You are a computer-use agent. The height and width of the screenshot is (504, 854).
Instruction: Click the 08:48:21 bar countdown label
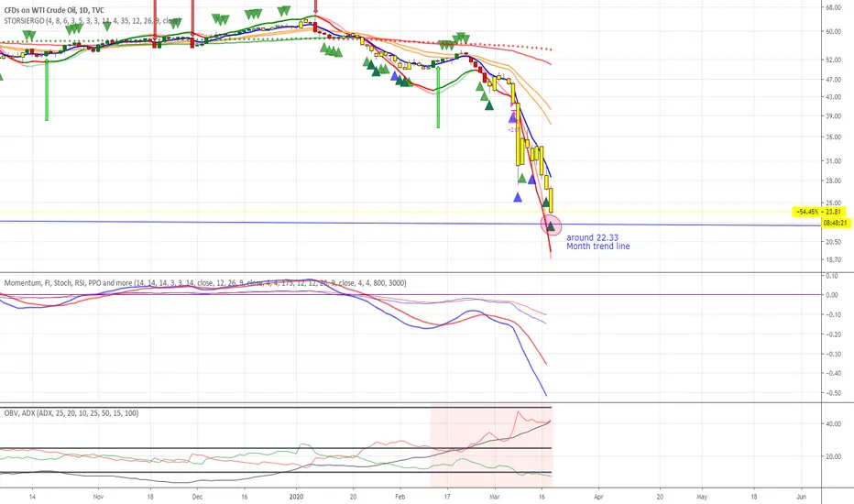coord(835,223)
